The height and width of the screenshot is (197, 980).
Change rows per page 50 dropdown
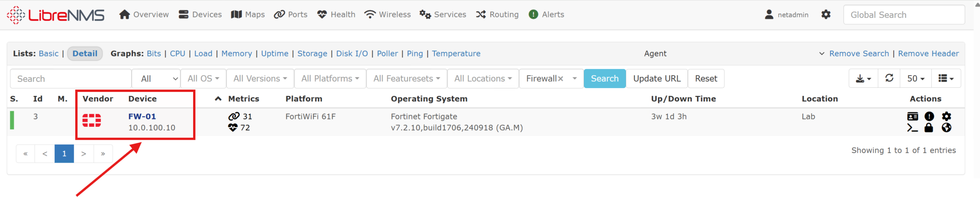916,79
